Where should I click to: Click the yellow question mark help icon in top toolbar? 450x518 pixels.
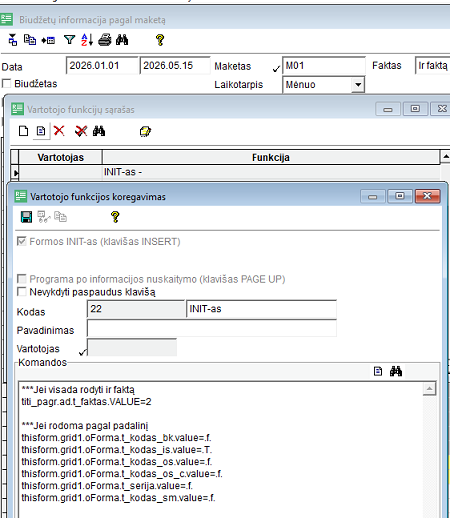tap(160, 40)
